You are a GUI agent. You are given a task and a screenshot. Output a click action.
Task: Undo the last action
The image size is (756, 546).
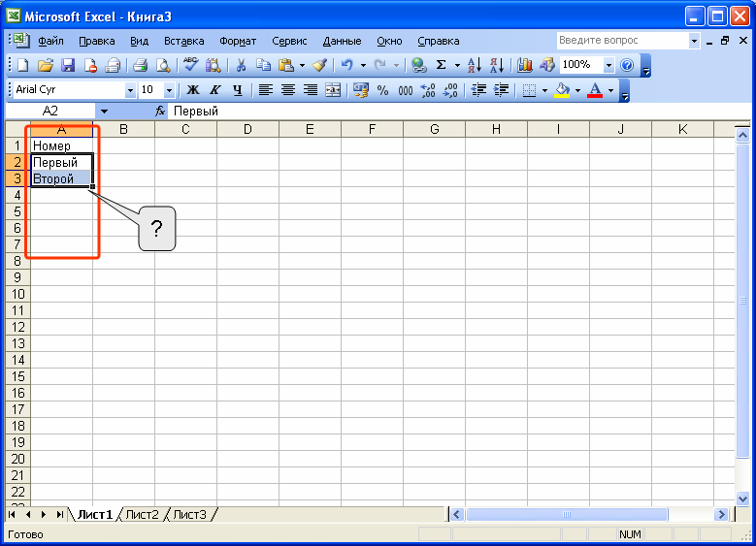point(347,65)
